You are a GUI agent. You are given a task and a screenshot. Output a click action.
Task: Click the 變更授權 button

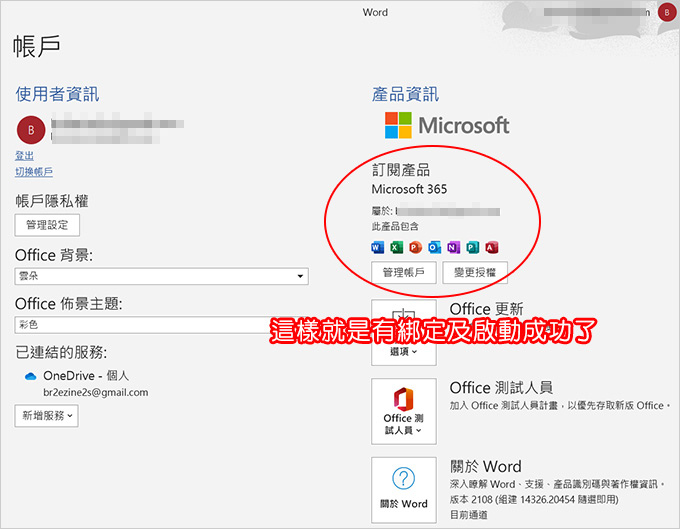[475, 272]
